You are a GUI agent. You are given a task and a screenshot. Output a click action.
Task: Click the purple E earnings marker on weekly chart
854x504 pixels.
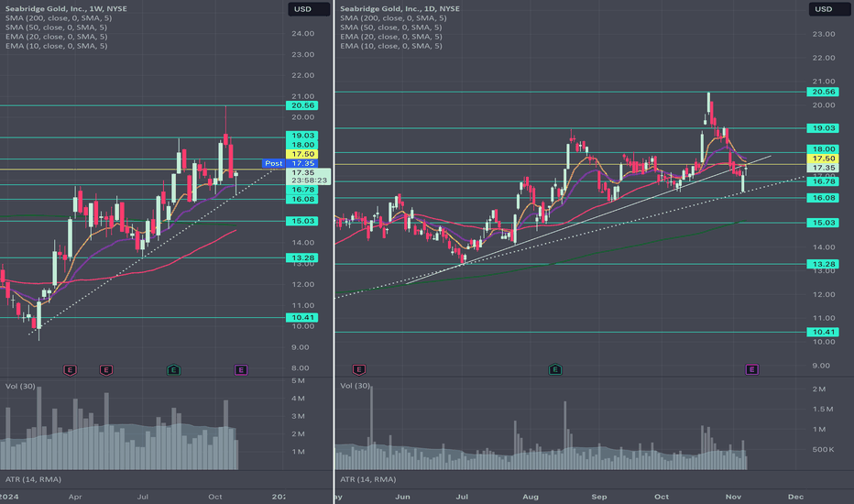tap(241, 370)
